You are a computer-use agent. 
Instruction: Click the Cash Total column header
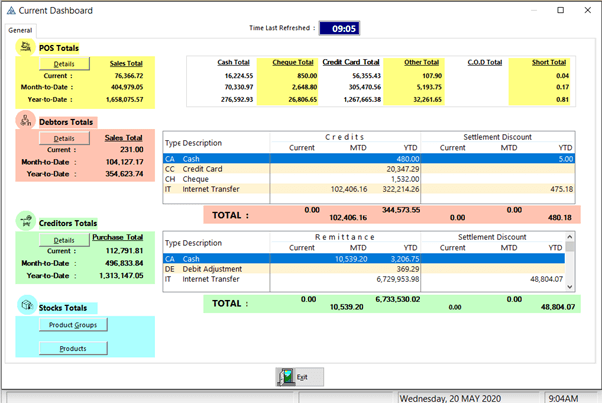click(x=233, y=62)
